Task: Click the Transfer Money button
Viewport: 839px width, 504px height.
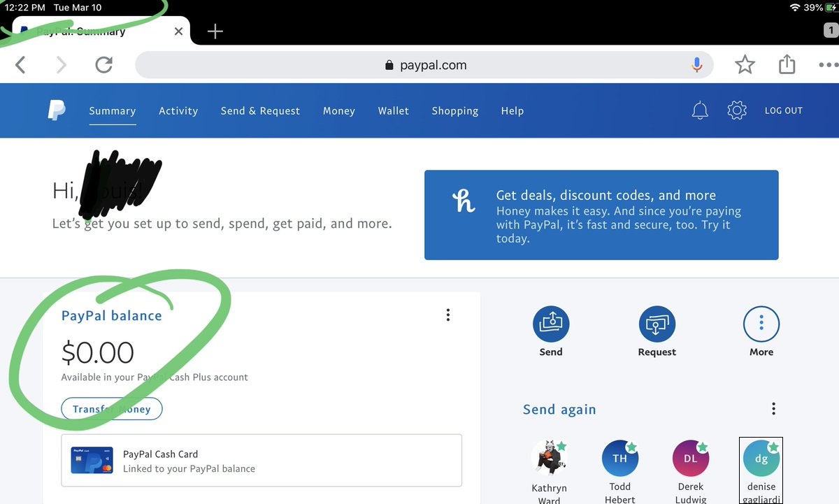Action: coord(112,409)
